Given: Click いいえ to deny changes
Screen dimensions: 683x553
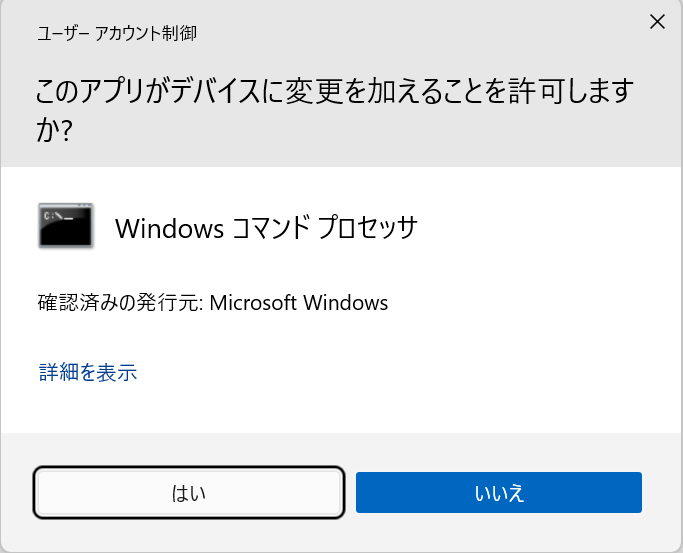Looking at the screenshot, I should (498, 492).
